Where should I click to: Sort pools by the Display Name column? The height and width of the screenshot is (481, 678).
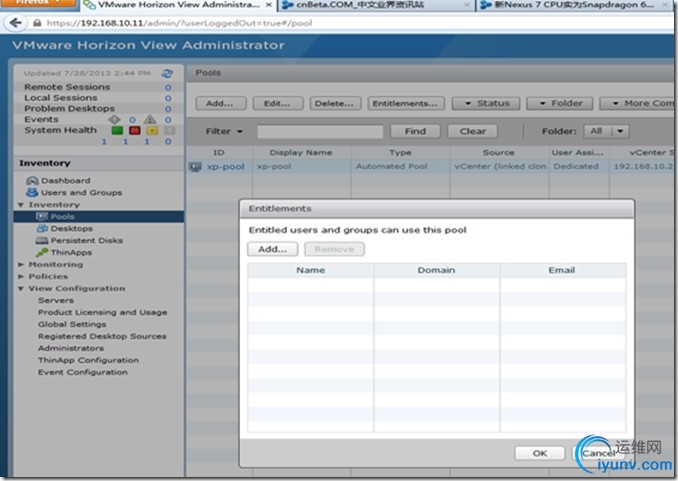(301, 152)
